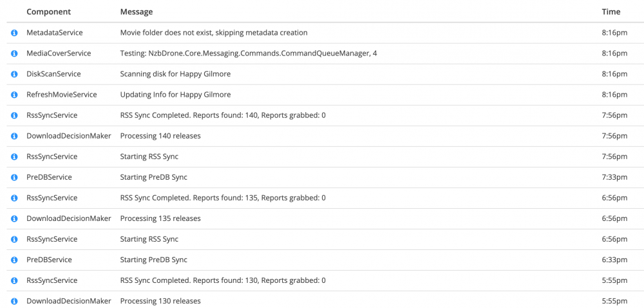Viewport: 644px width, 308px height.
Task: Sort log entries by Time column
Action: pos(611,12)
